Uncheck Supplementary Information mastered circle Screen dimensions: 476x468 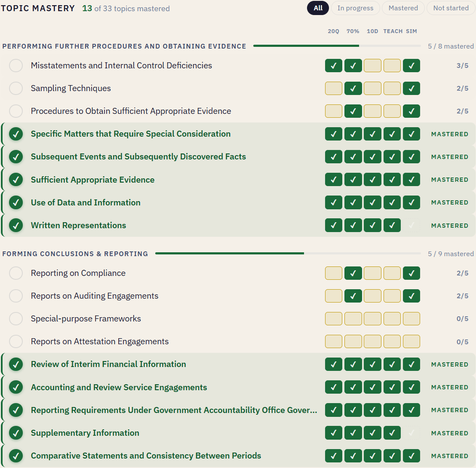point(16,433)
